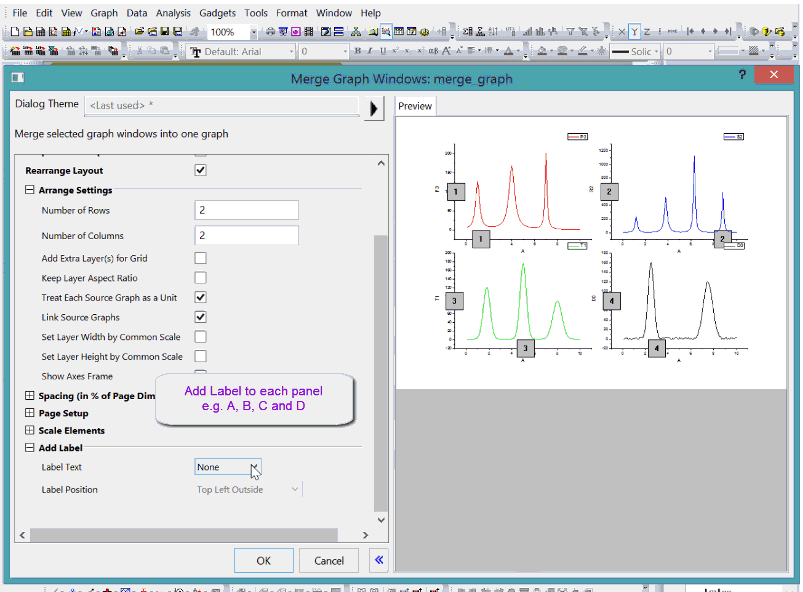Open the Dialog Theme arrow menu
The height and width of the screenshot is (592, 803).
tap(374, 109)
